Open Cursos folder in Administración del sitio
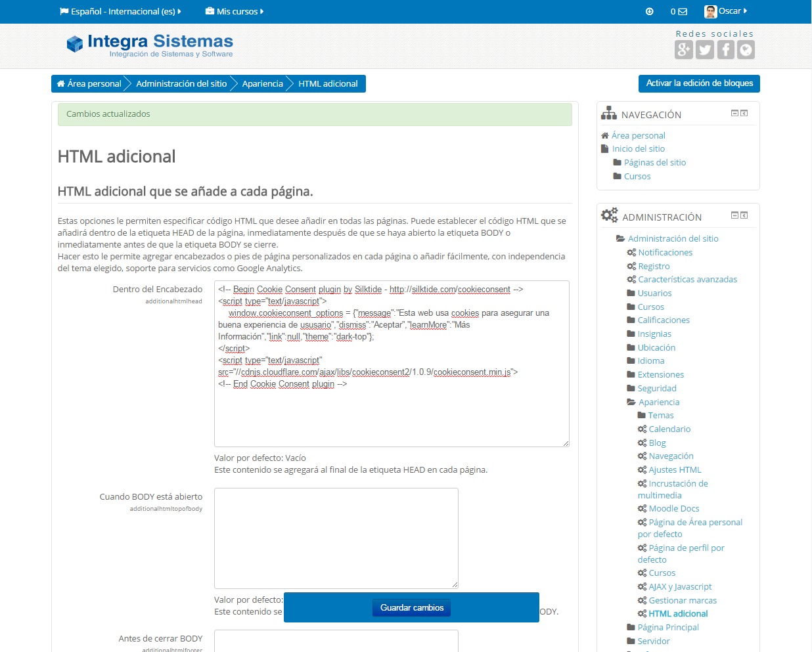This screenshot has width=812, height=652. pyautogui.click(x=650, y=307)
